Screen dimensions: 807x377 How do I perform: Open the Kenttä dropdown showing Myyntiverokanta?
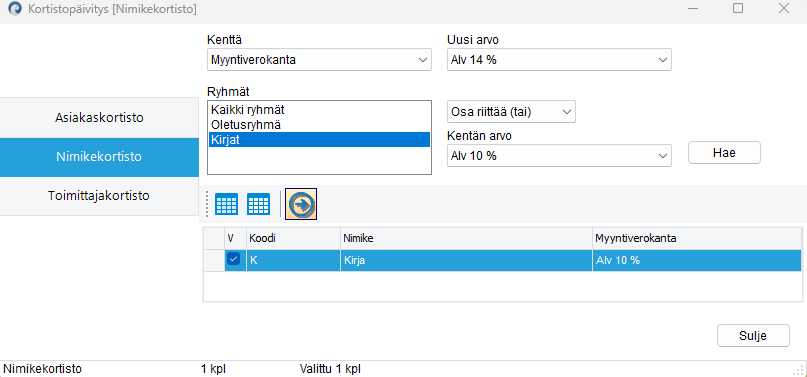coord(319,60)
